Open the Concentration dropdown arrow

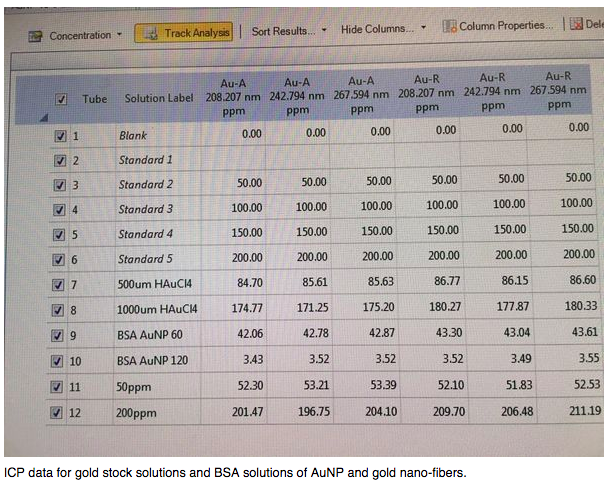click(120, 35)
